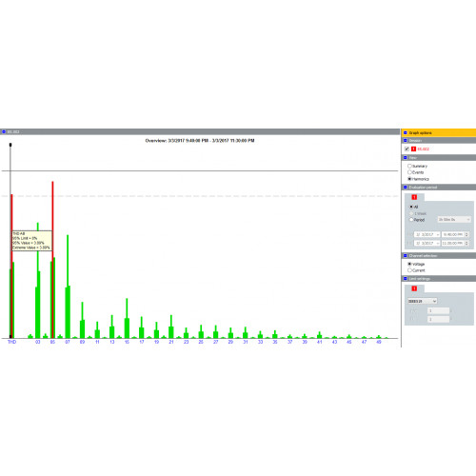Click the 9:40:00 PM start time field
Viewport: 476px width, 476px height.
coord(453,234)
